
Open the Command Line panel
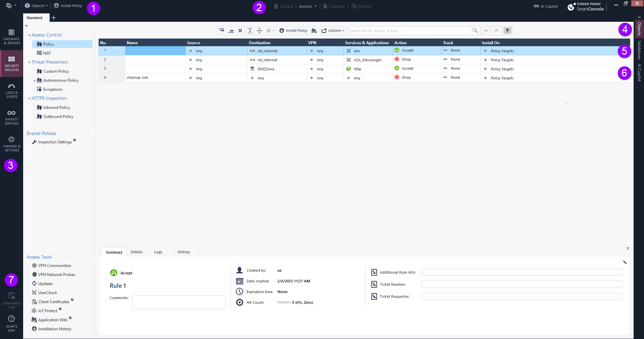pyautogui.click(x=11, y=300)
